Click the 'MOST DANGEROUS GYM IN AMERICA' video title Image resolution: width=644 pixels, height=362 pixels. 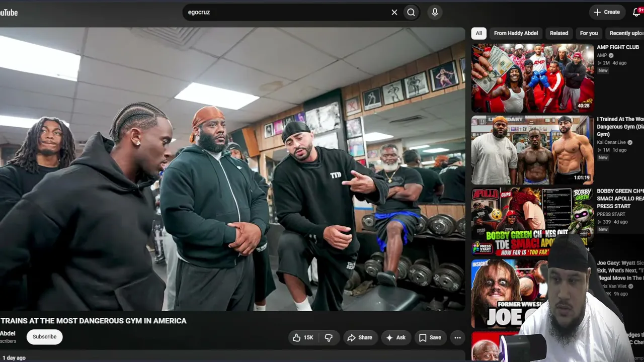click(93, 321)
